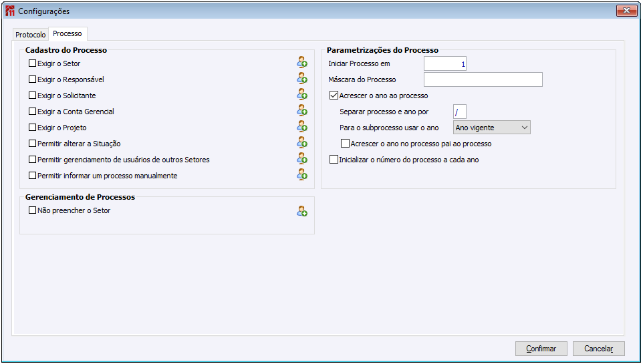Click user icon beside Não preencher o Setor
This screenshot has height=364, width=643.
[x=302, y=211]
